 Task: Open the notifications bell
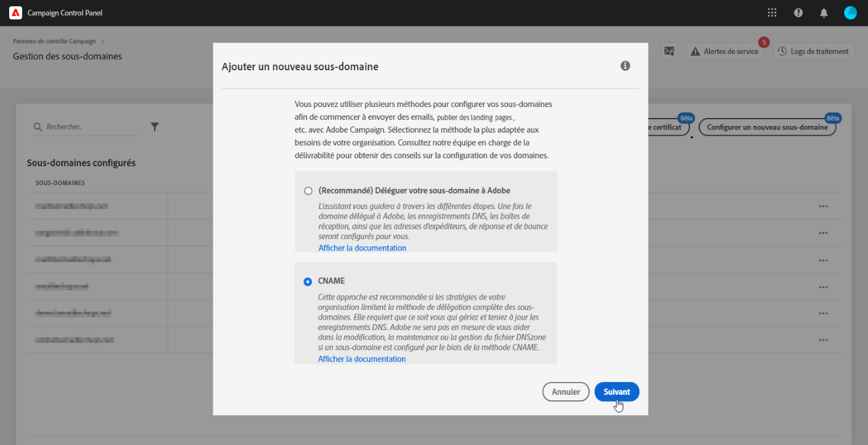point(824,13)
